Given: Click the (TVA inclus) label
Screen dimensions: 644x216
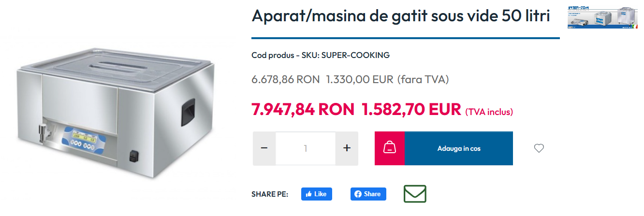Looking at the screenshot, I should click(489, 112).
